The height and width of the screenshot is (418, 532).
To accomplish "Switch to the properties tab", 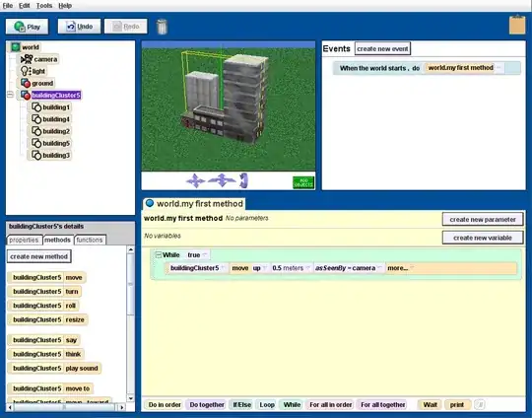I will pos(24,240).
